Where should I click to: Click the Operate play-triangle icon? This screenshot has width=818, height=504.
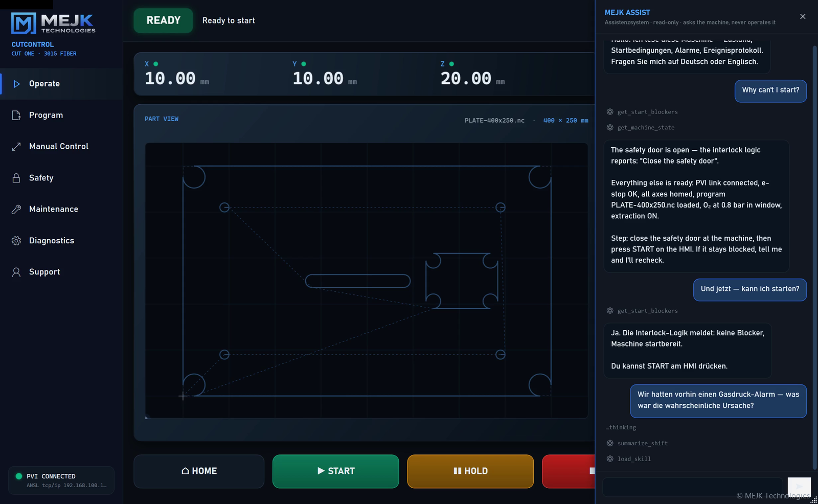16,84
